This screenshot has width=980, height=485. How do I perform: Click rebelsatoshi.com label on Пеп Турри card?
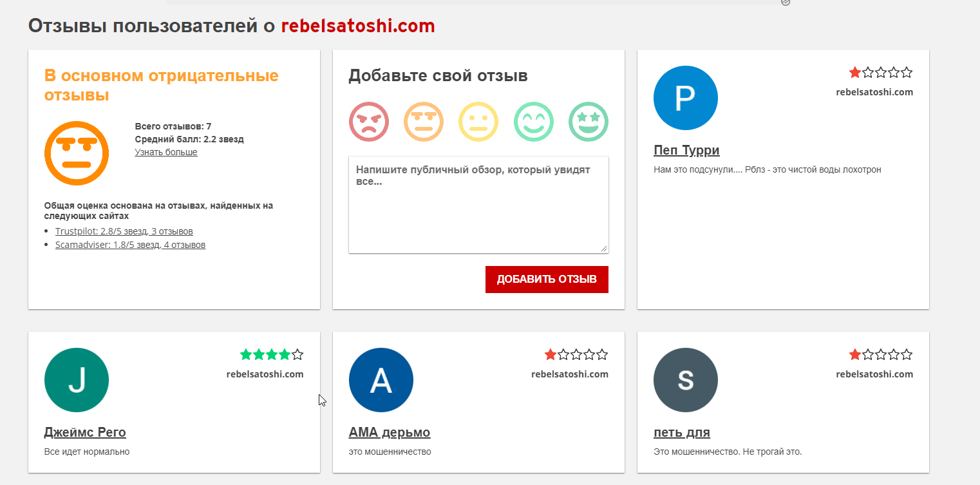click(874, 91)
